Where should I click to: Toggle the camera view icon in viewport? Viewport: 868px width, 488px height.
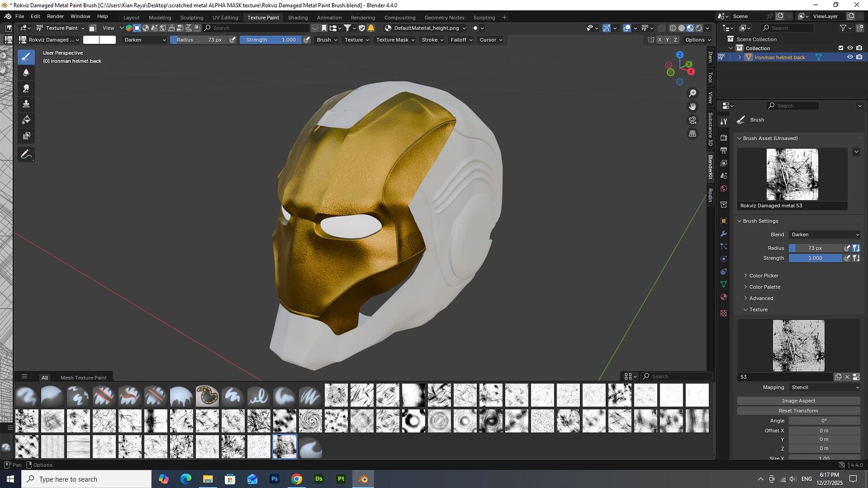pyautogui.click(x=693, y=120)
